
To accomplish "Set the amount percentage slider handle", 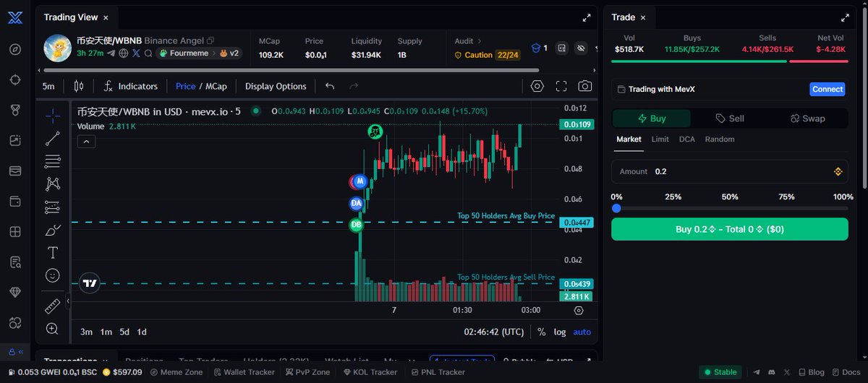I will pos(616,208).
